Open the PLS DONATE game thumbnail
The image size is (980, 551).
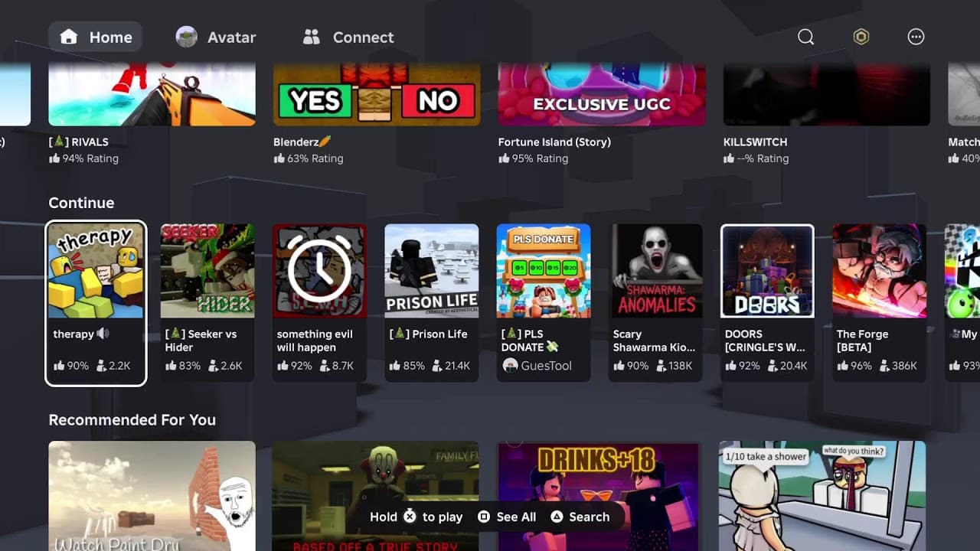tap(544, 271)
